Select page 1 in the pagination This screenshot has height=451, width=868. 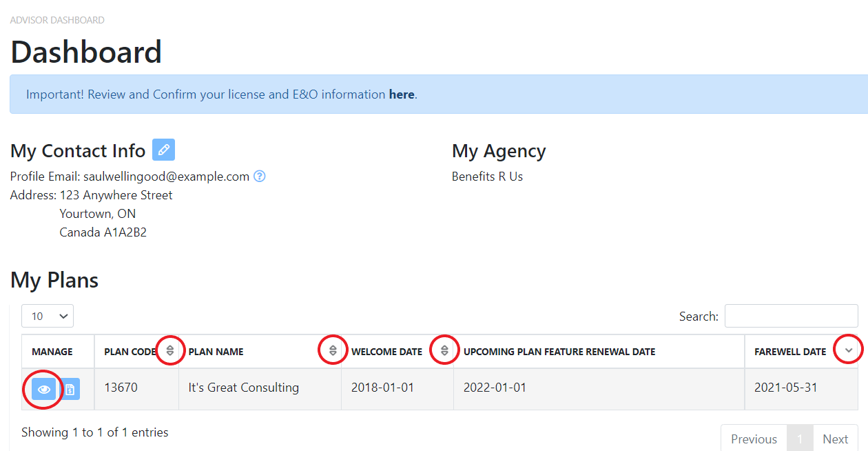800,439
